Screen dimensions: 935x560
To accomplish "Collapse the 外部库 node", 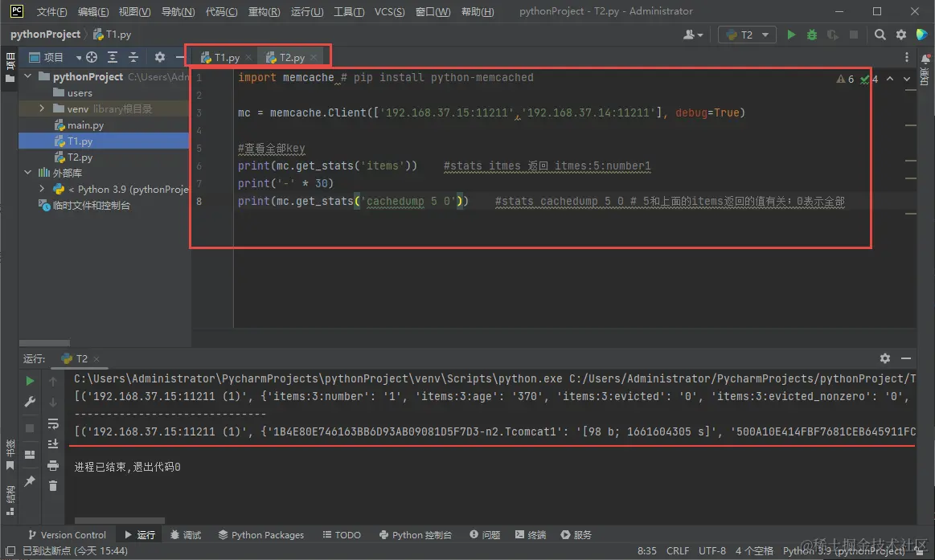I will point(28,173).
